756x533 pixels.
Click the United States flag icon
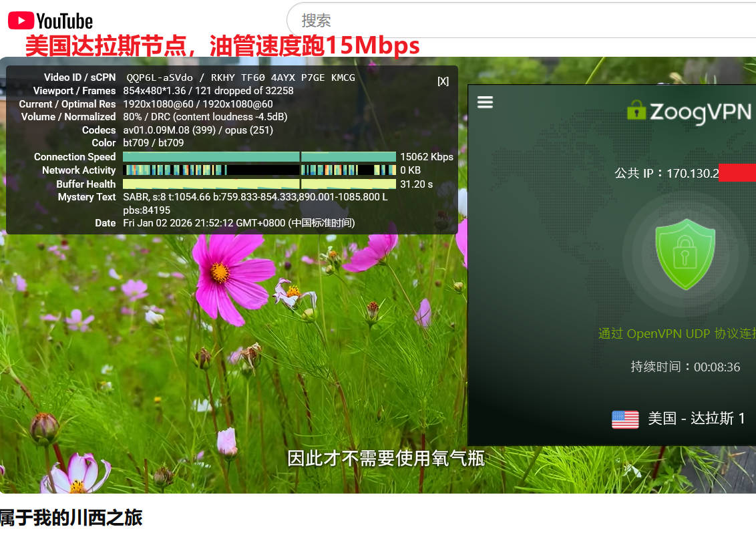click(x=625, y=419)
